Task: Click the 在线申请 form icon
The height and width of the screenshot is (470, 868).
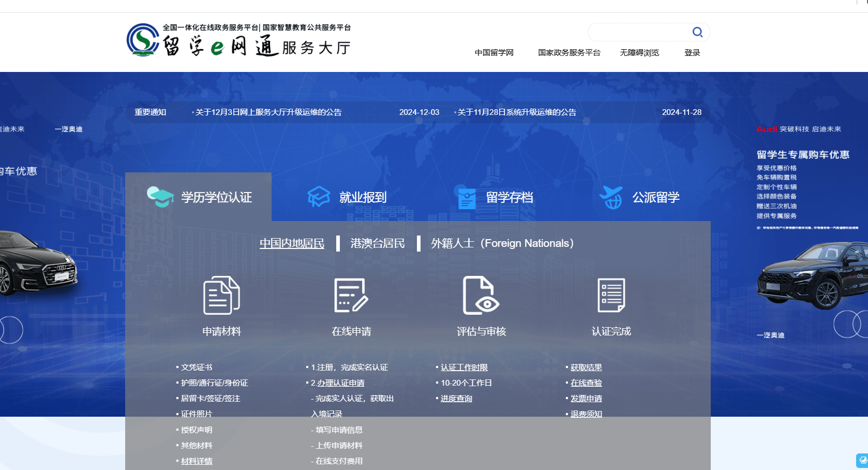Action: (351, 296)
